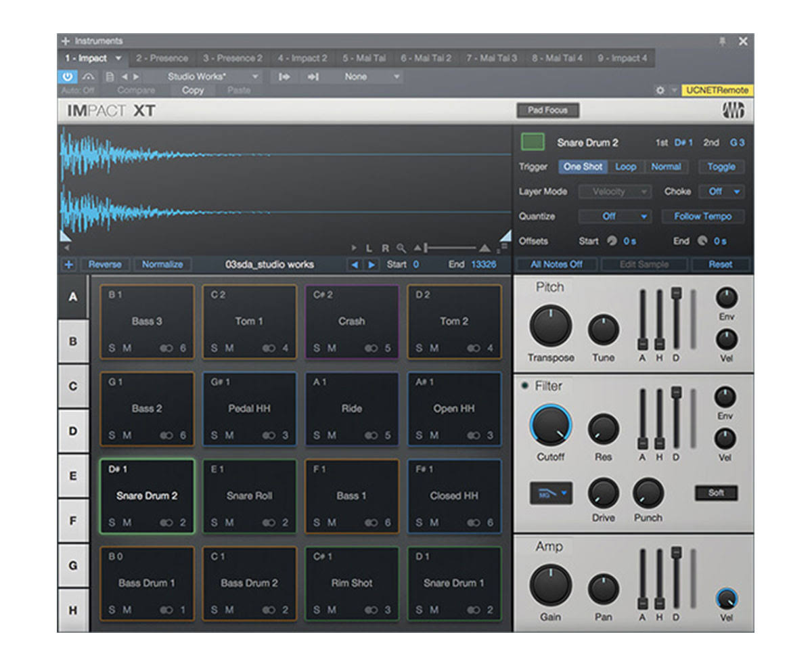Select One Shot trigger mode
The width and height of the screenshot is (812, 666).
coord(583,166)
